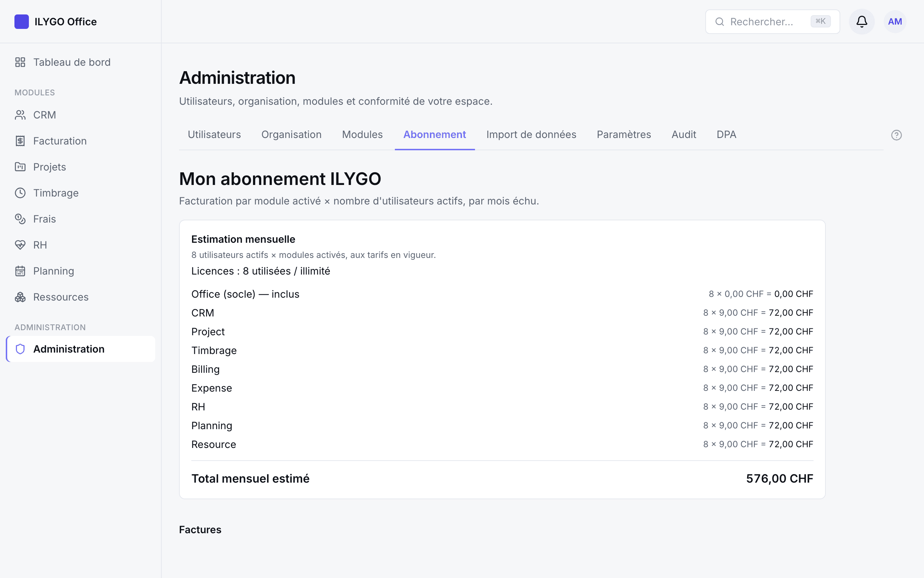Click the Planning row in estimation card
The height and width of the screenshot is (578, 924).
point(502,426)
